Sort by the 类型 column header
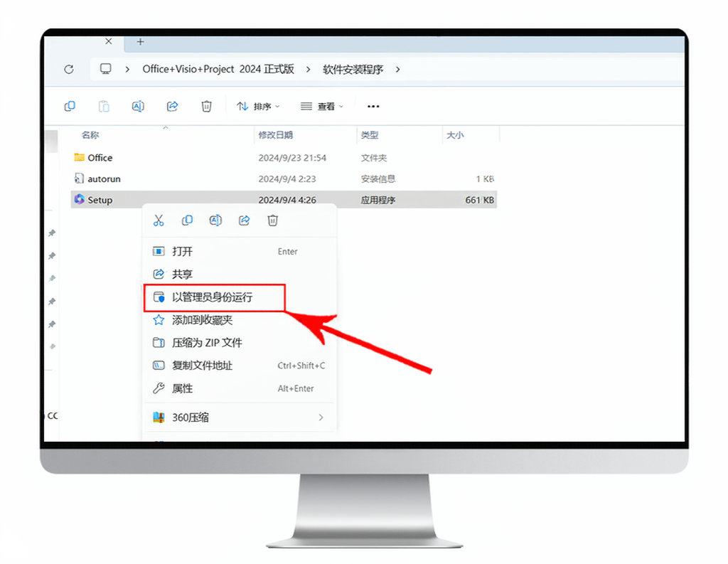This screenshot has height=564, width=728. tap(370, 134)
